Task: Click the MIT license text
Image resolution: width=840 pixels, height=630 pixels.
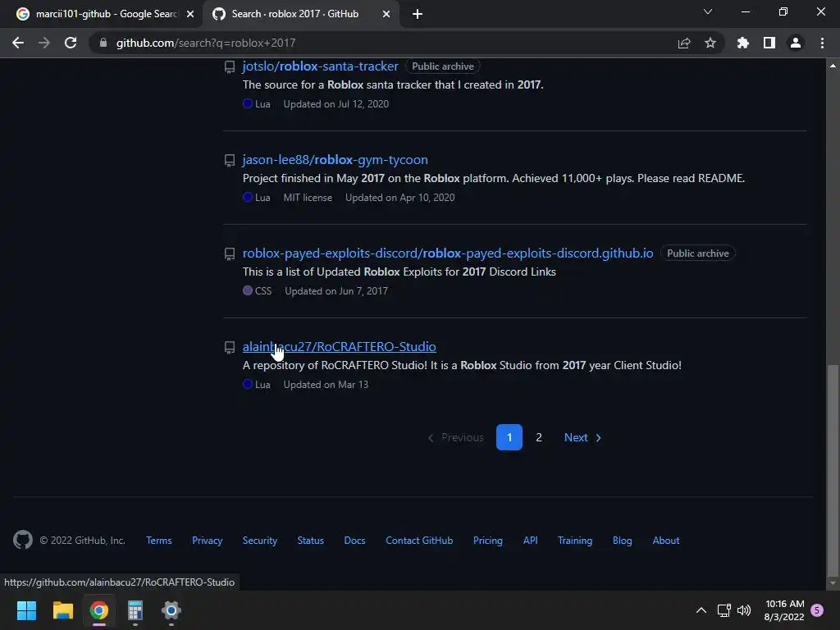Action: tap(308, 198)
